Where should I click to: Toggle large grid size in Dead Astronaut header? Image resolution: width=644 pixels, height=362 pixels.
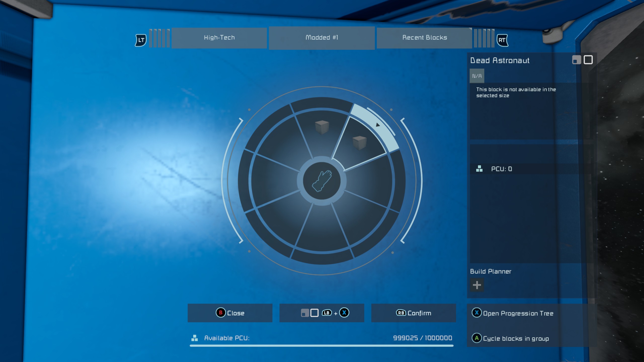588,60
